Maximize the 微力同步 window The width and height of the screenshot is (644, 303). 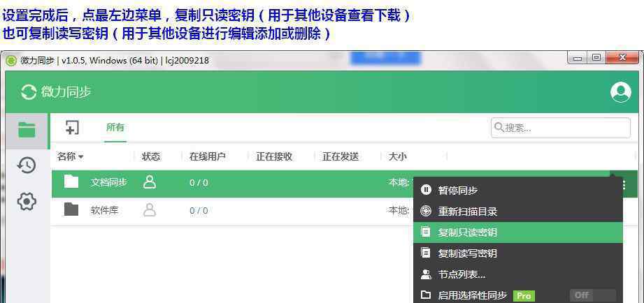[x=596, y=57]
